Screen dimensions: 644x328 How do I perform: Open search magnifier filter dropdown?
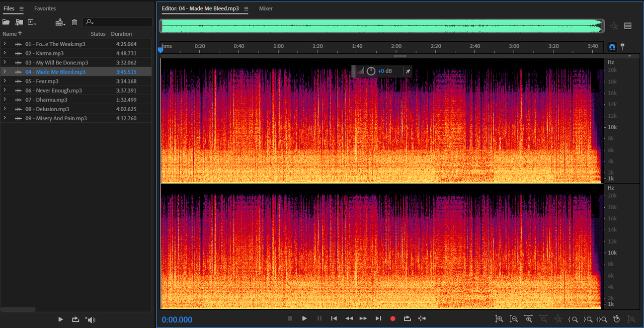pos(89,22)
